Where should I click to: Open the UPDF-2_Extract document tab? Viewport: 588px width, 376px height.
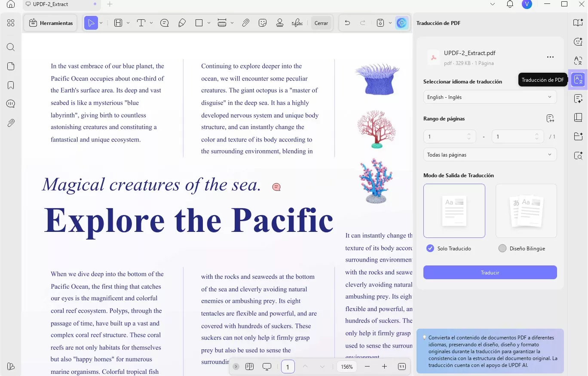click(x=62, y=4)
